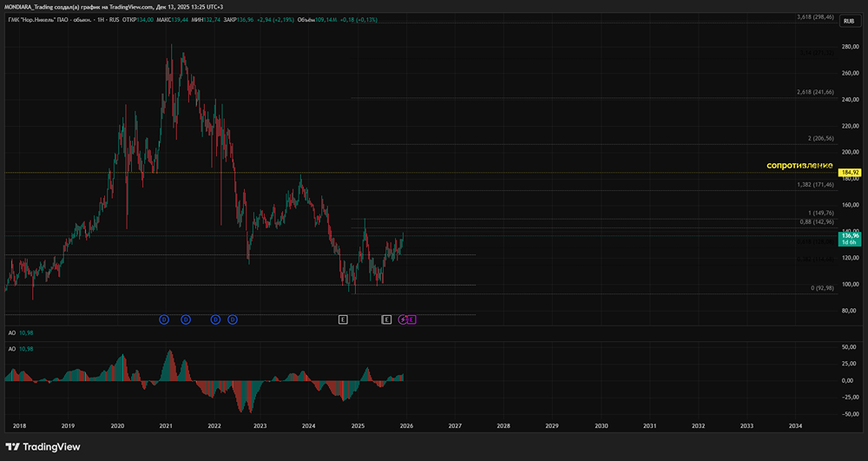This screenshot has width=868, height=461.
Task: Click 80,00 on the price axis
Action: 851,311
